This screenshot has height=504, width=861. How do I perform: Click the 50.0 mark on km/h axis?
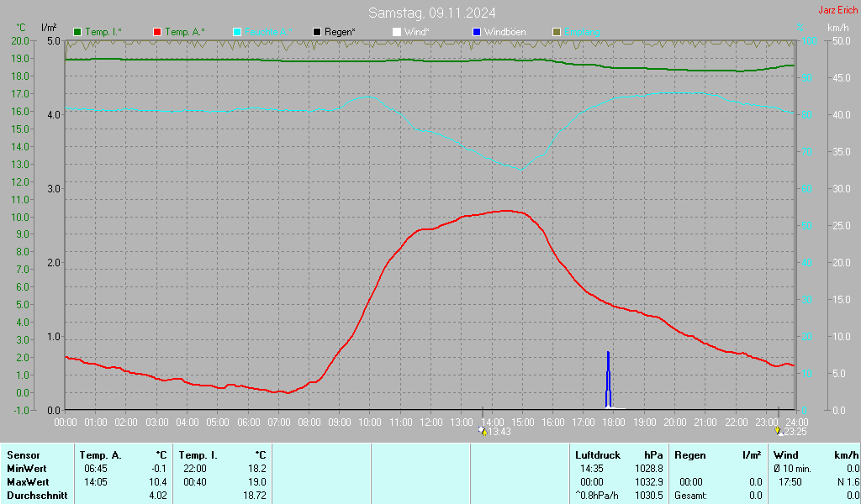841,41
